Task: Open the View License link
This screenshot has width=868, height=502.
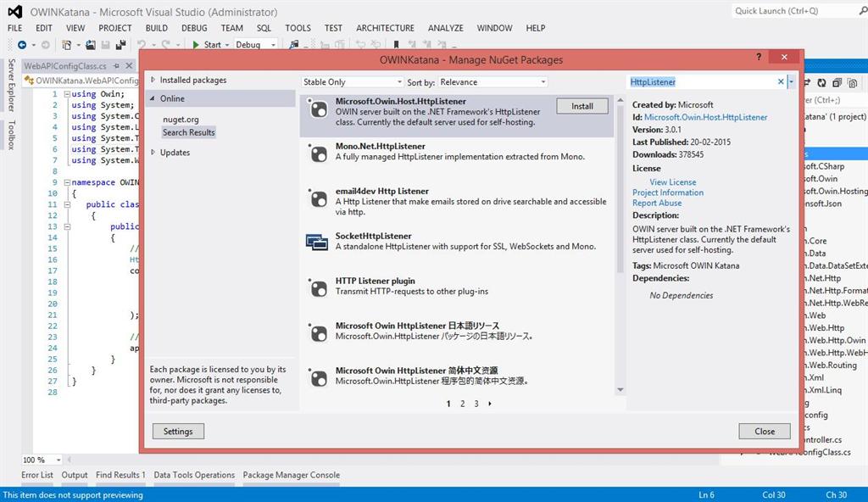Action: (x=672, y=181)
